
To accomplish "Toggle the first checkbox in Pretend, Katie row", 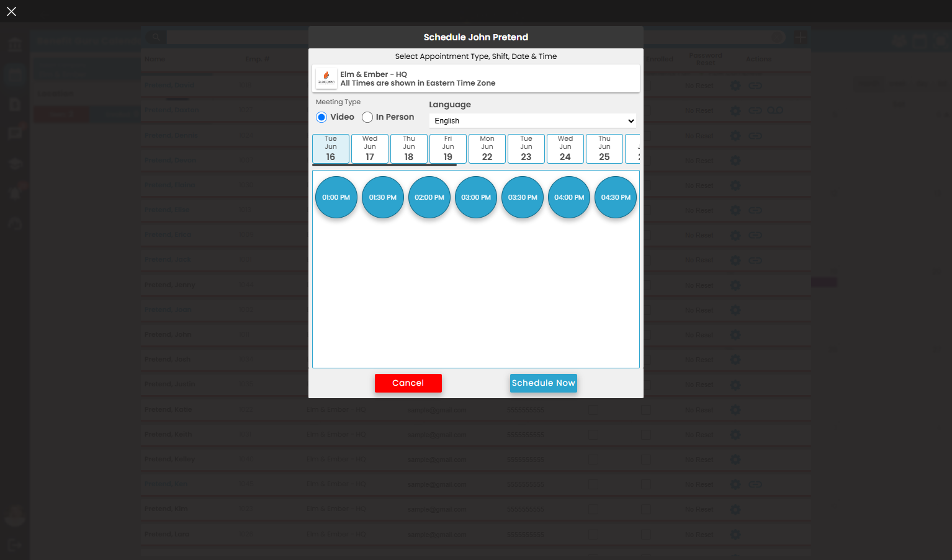I will pos(593,410).
